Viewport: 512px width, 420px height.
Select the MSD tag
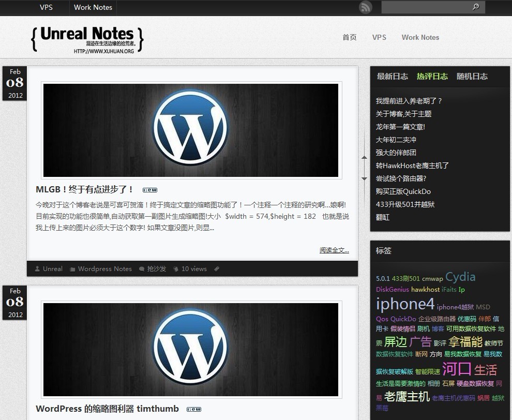[483, 307]
